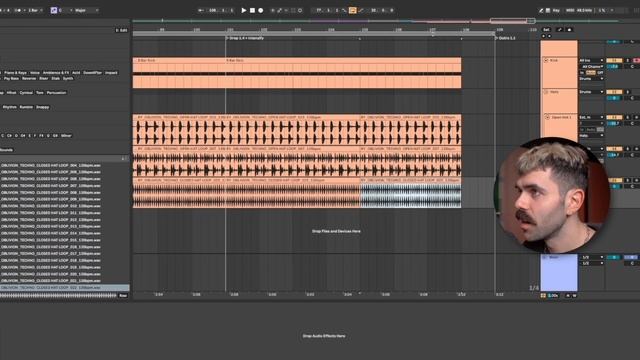Click the Kick track activator button
Viewport: 640px width, 360px height.
[x=614, y=60]
